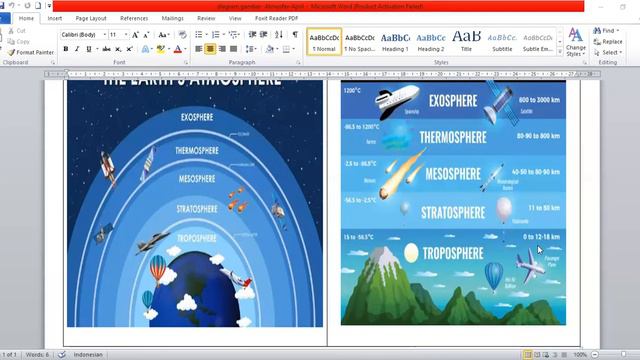Viewport: 640px width, 360px height.
Task: Activate Format Painter
Action: pos(31,52)
